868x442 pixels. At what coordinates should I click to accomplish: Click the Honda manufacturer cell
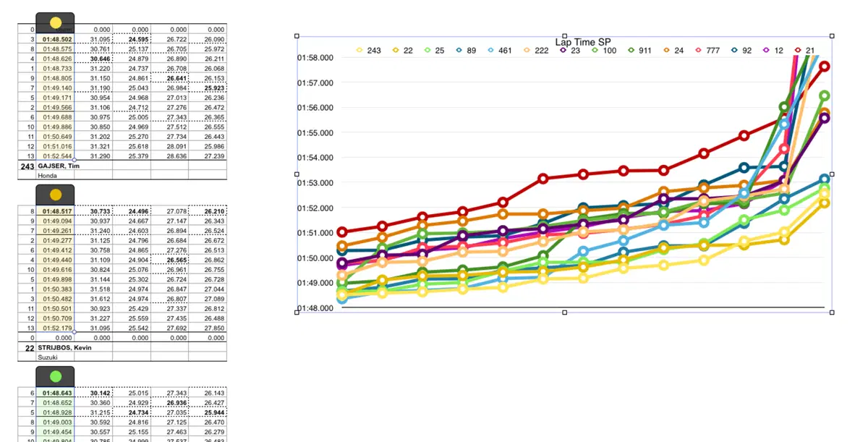coord(46,175)
